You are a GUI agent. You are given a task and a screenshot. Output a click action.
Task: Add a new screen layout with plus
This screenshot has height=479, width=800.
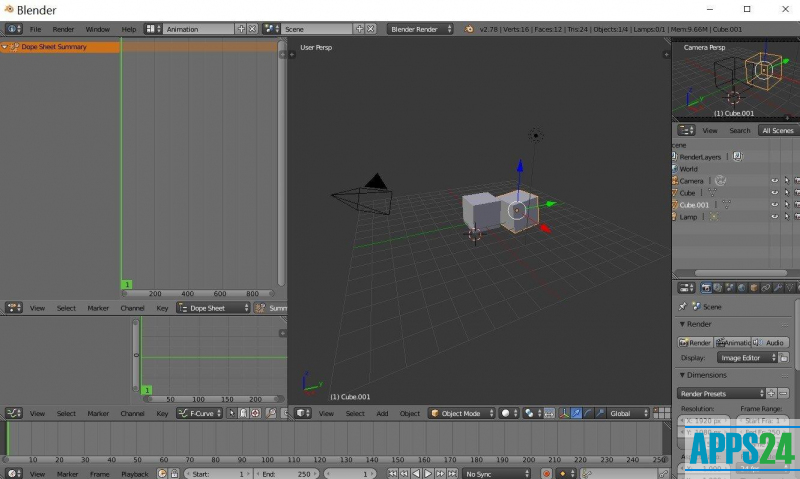(x=241, y=29)
